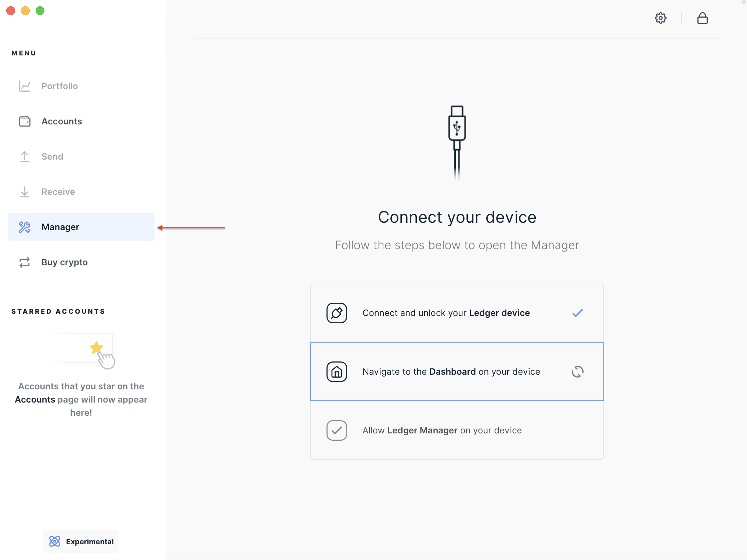Open settings via the gear icon

[660, 18]
